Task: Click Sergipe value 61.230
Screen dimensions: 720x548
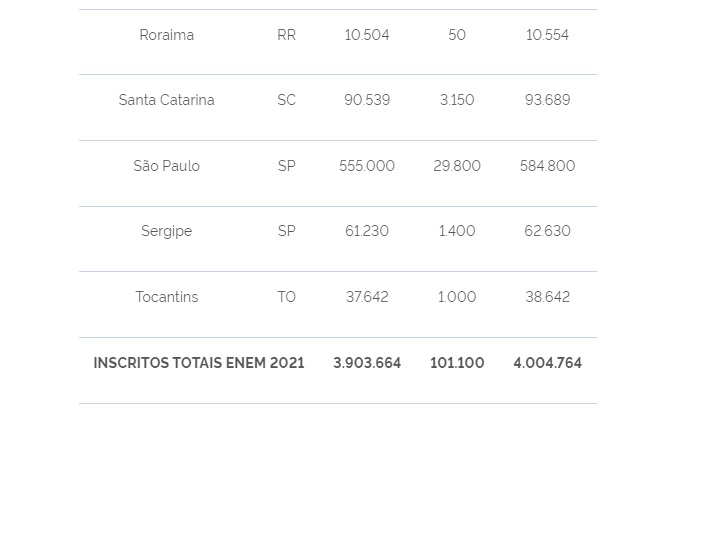Action: (x=367, y=231)
